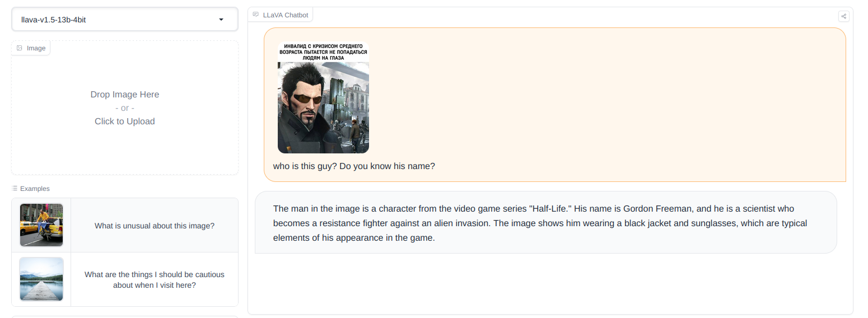Screen dimensions: 868x318
Task: Click the "LLaVA Chatbot" label
Action: tap(286, 15)
